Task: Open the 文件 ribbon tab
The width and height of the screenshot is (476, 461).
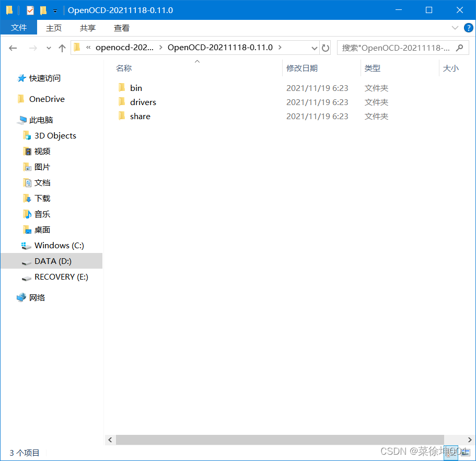Action: [x=19, y=28]
